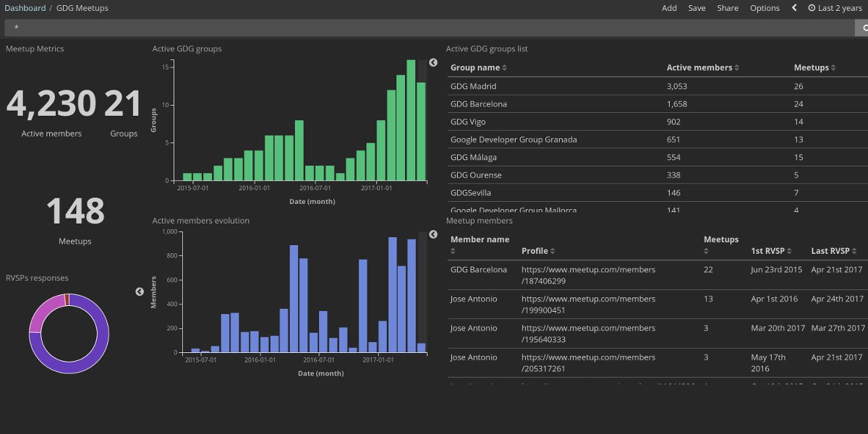Screen dimensions: 868x434
Task: Open profile link ending in 205317261
Action: coord(588,363)
